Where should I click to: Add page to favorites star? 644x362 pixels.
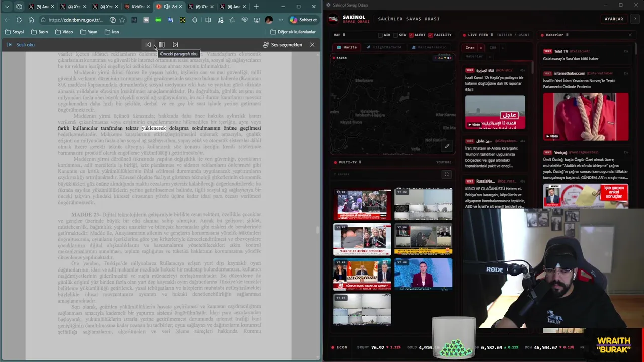click(x=122, y=20)
